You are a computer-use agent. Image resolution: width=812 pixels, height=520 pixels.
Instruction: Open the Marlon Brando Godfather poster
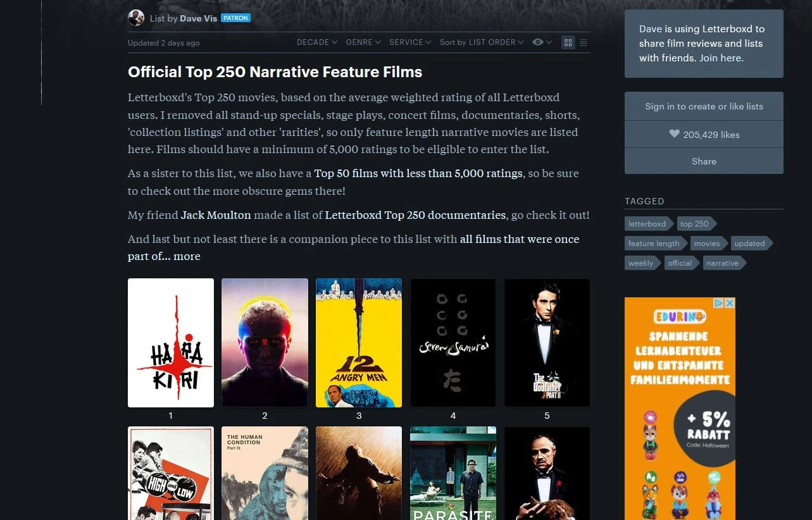547,473
